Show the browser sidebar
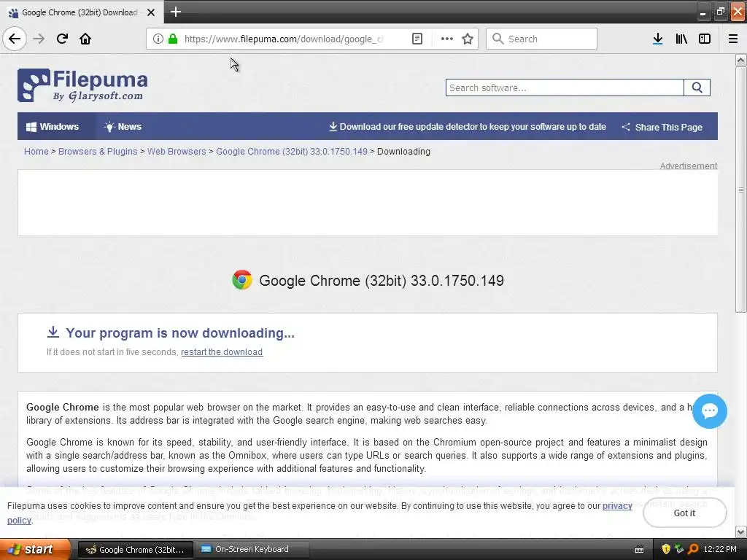Image resolution: width=747 pixels, height=560 pixels. pos(705,39)
